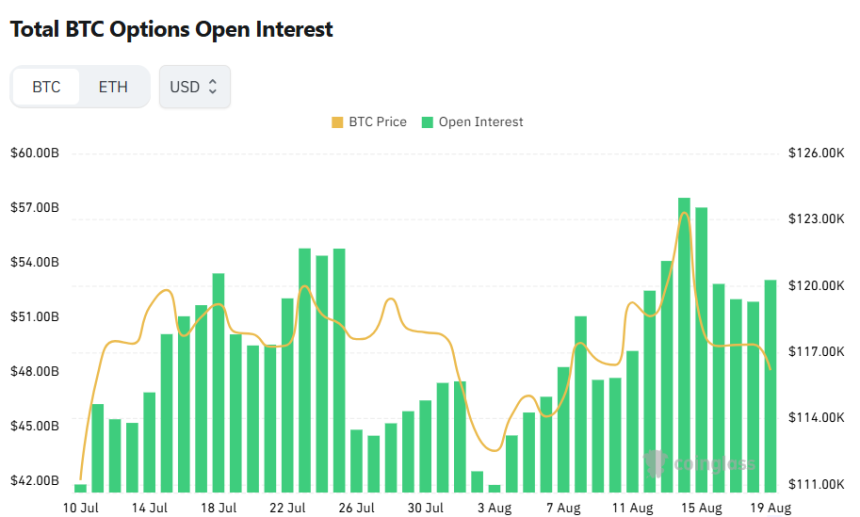Image resolution: width=860 pixels, height=517 pixels.
Task: Hide the BTC Price series label
Action: pyautogui.click(x=377, y=122)
